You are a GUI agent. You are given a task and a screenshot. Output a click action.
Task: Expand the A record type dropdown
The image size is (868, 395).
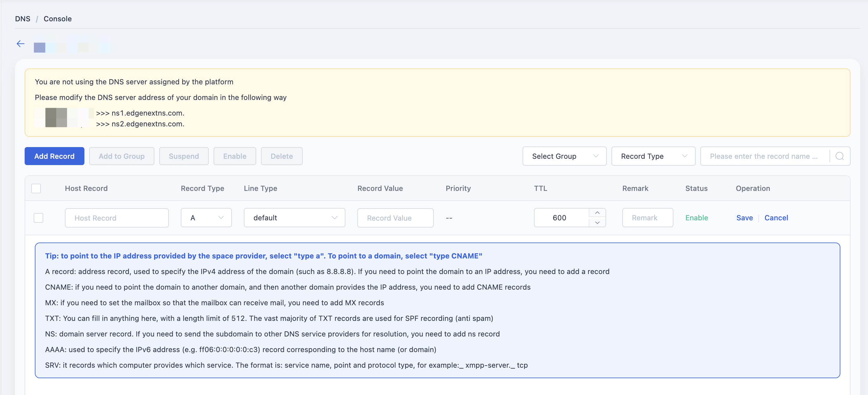click(206, 218)
